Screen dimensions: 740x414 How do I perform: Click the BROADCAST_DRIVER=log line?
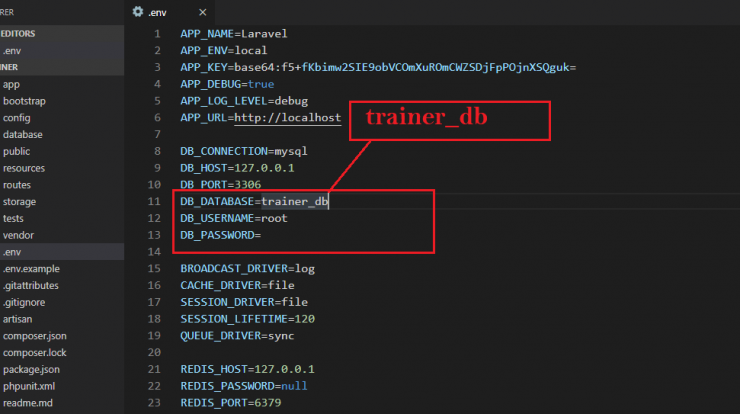point(247,269)
